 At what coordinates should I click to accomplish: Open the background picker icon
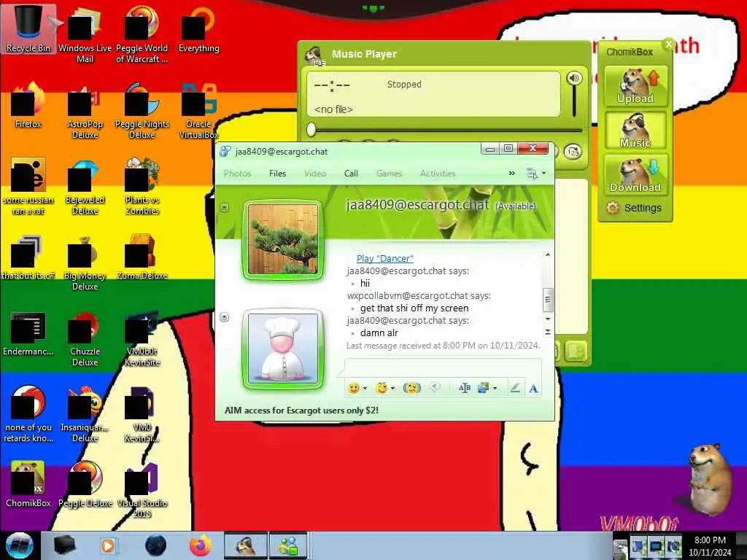(x=484, y=388)
